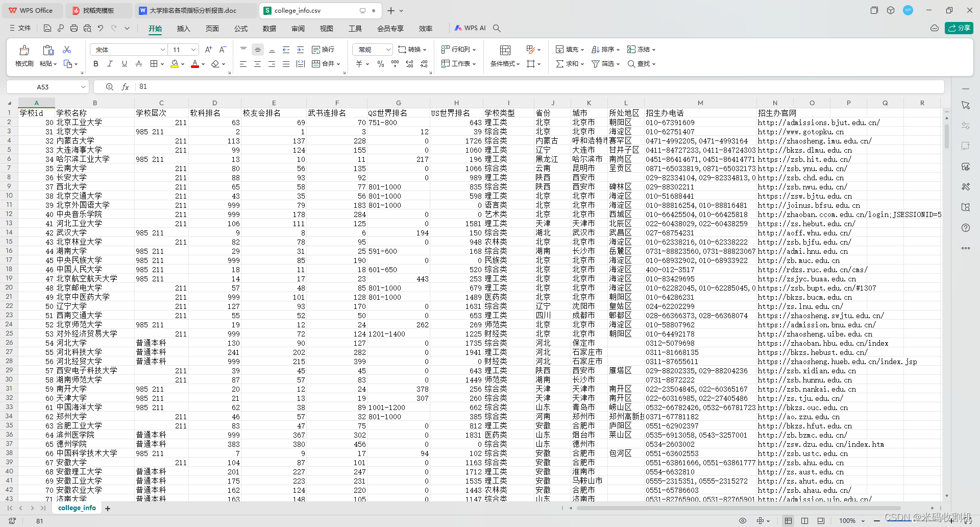Enable middle vertical alignment
980x527 pixels.
pyautogui.click(x=258, y=50)
